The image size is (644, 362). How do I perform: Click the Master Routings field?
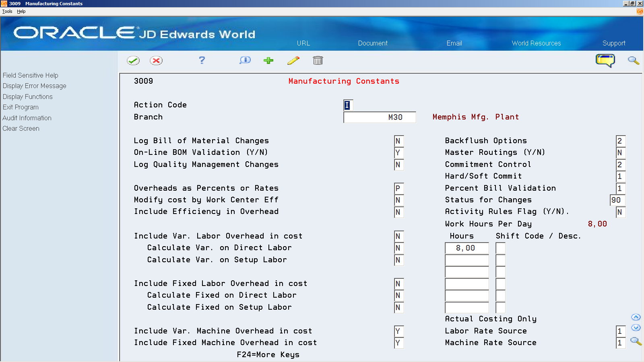click(621, 152)
